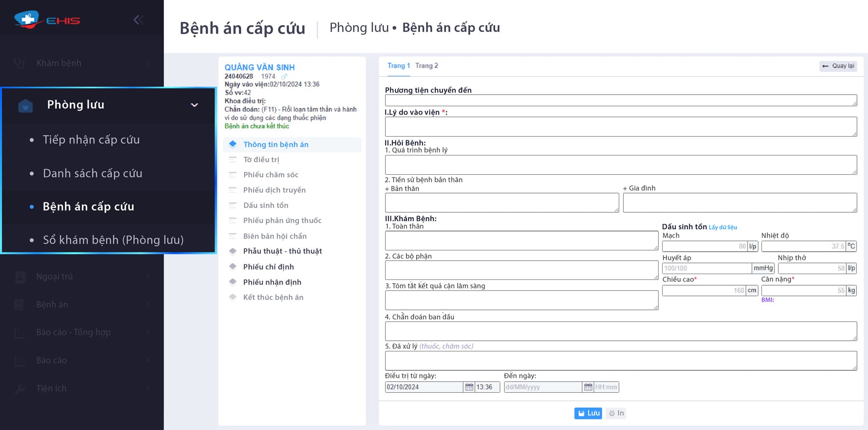
Task: Click the Phương tiện chuyển đến field
Action: click(x=621, y=100)
